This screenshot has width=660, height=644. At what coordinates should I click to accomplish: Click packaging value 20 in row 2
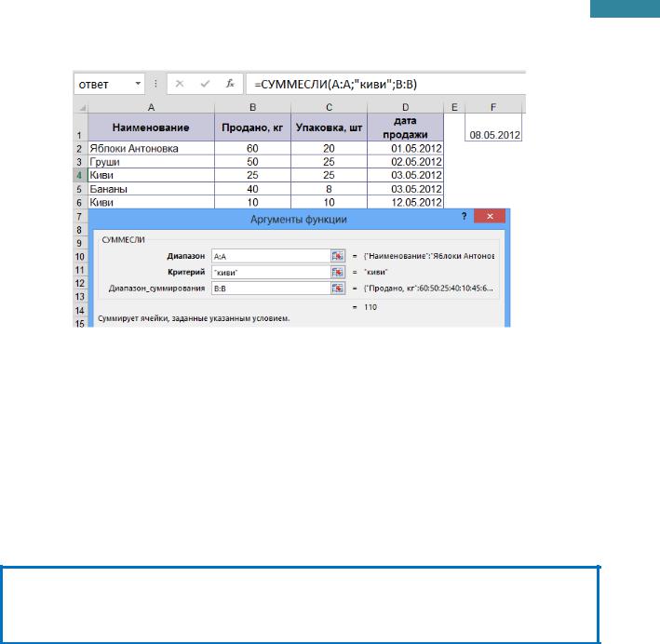tap(330, 149)
